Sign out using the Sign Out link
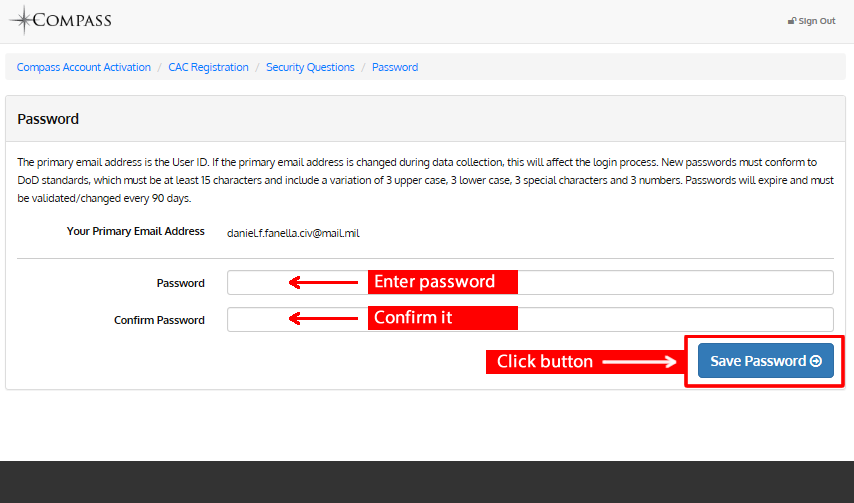 point(812,21)
